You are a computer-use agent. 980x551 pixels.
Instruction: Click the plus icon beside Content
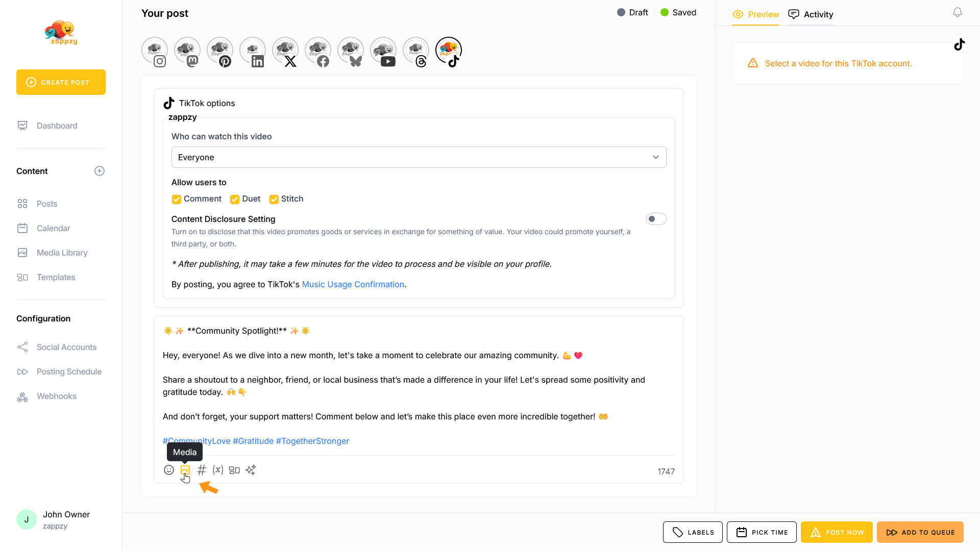pyautogui.click(x=100, y=171)
